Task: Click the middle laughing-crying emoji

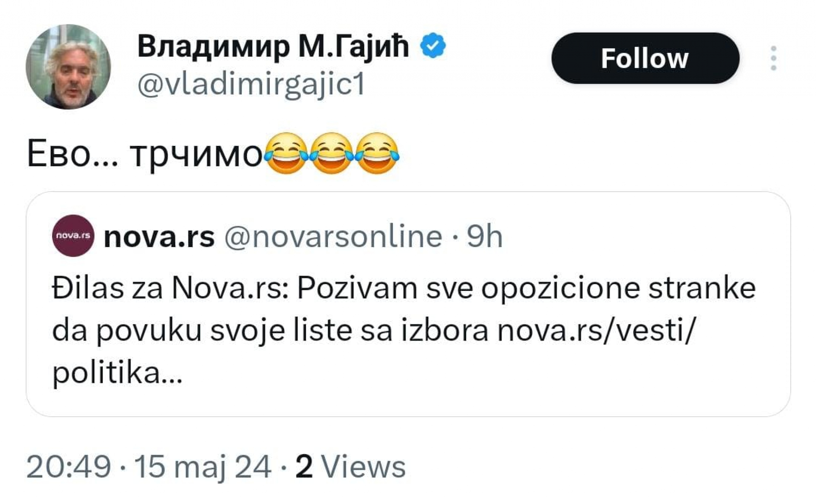Action: click(331, 153)
